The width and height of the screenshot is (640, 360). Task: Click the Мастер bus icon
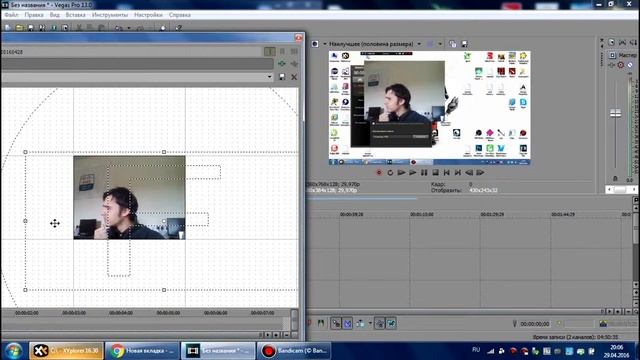[x=612, y=55]
